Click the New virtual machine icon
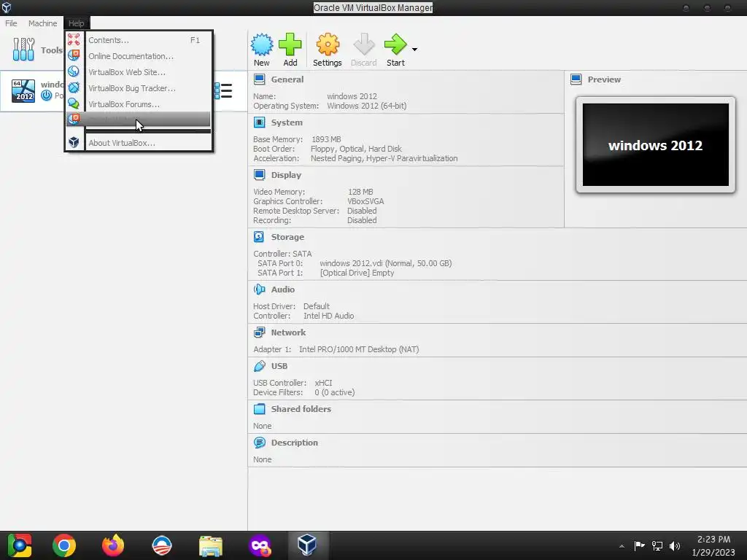747x560 pixels. pos(262,44)
